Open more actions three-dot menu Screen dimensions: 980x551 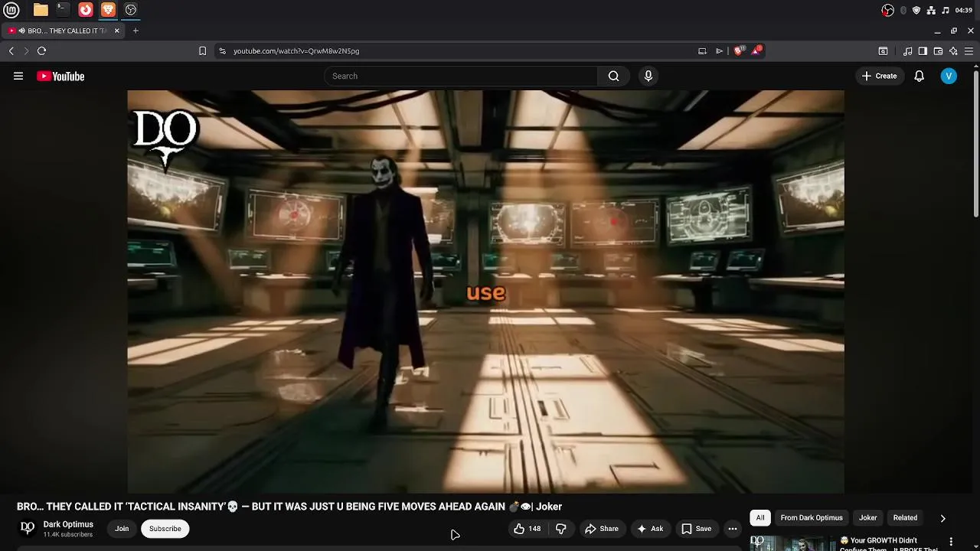(x=733, y=529)
